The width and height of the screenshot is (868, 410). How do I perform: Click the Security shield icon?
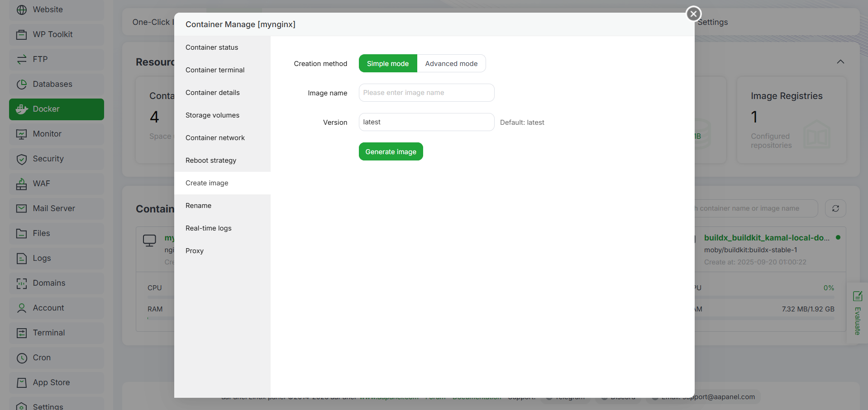(x=21, y=159)
